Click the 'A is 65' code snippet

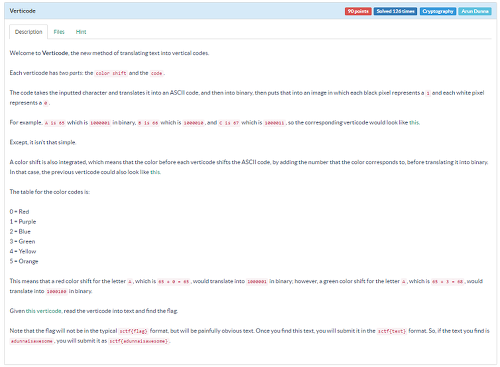(55, 123)
